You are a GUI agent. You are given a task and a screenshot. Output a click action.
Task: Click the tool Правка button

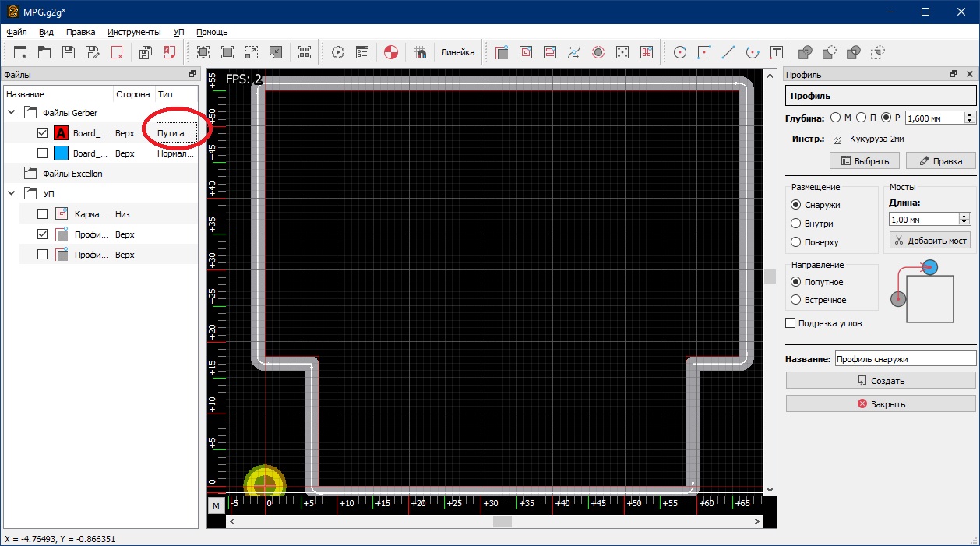tap(940, 160)
